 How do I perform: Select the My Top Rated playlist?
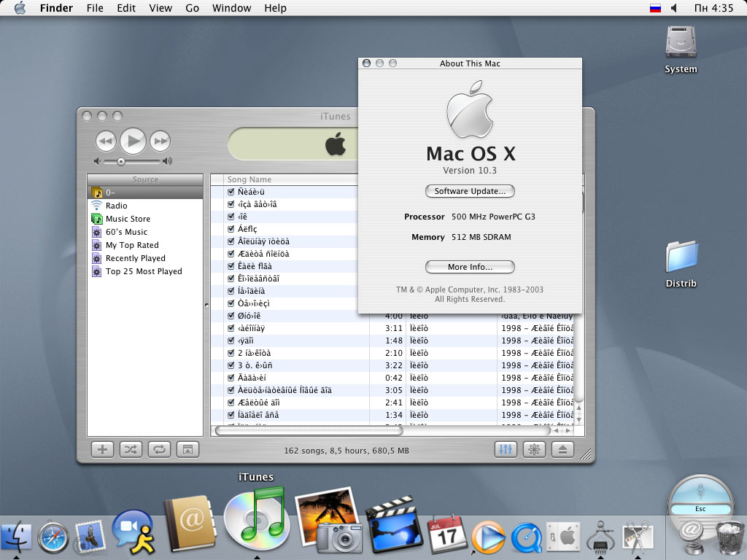pyautogui.click(x=145, y=245)
